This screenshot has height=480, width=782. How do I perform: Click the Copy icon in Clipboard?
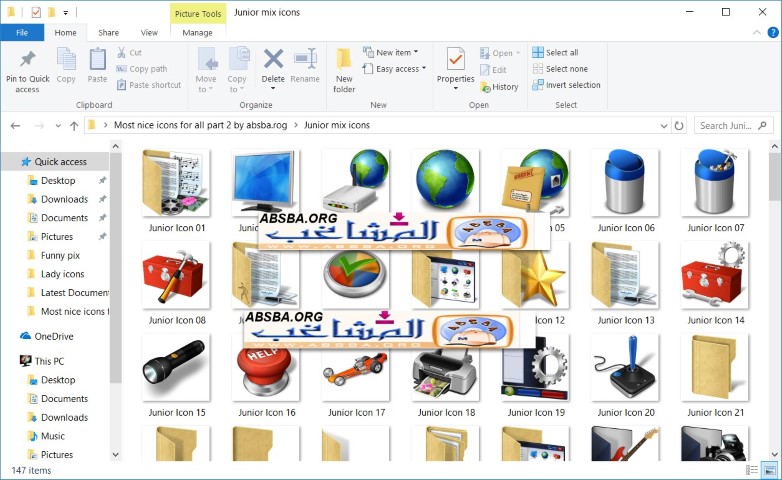pos(66,59)
